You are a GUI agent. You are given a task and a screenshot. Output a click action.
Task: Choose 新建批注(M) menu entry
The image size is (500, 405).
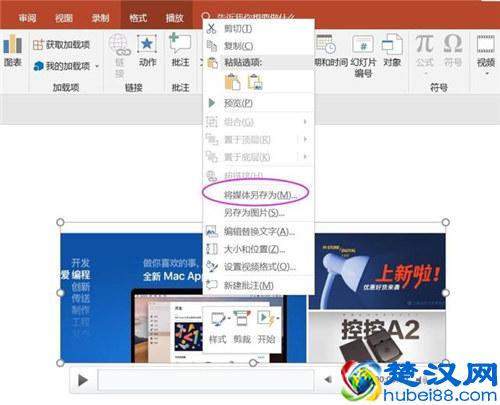tap(259, 285)
